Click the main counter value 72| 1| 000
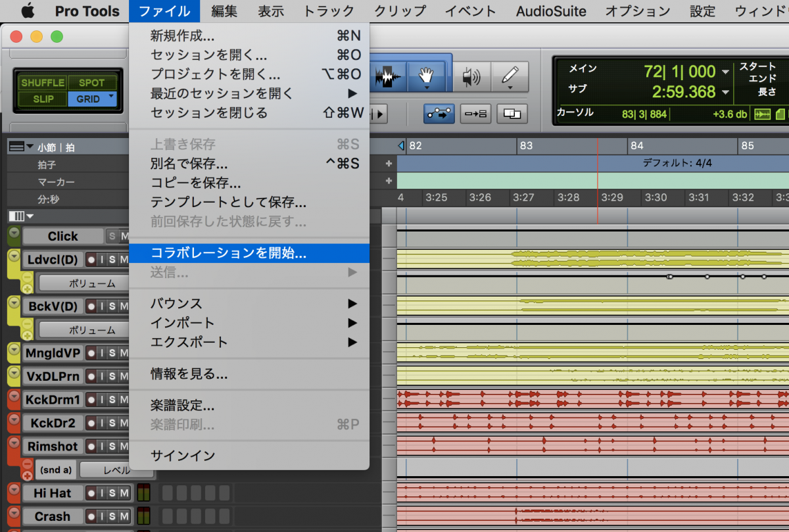Viewport: 789px width, 532px height. click(680, 72)
